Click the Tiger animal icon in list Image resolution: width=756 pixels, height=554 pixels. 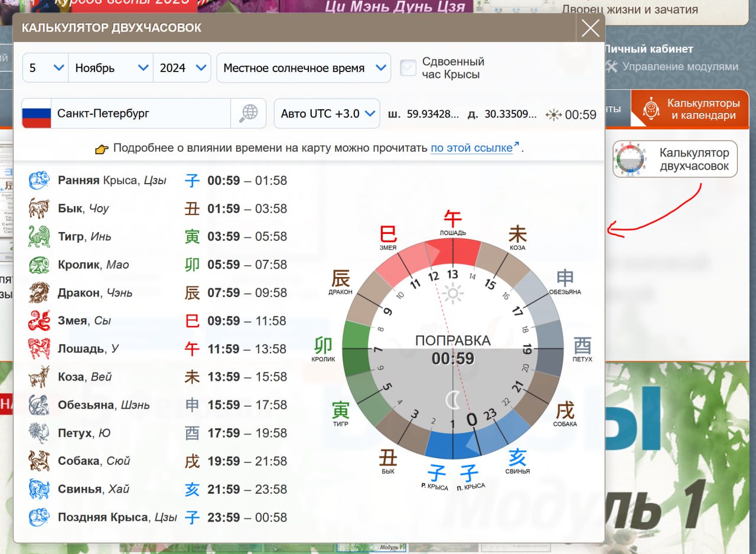click(x=40, y=237)
